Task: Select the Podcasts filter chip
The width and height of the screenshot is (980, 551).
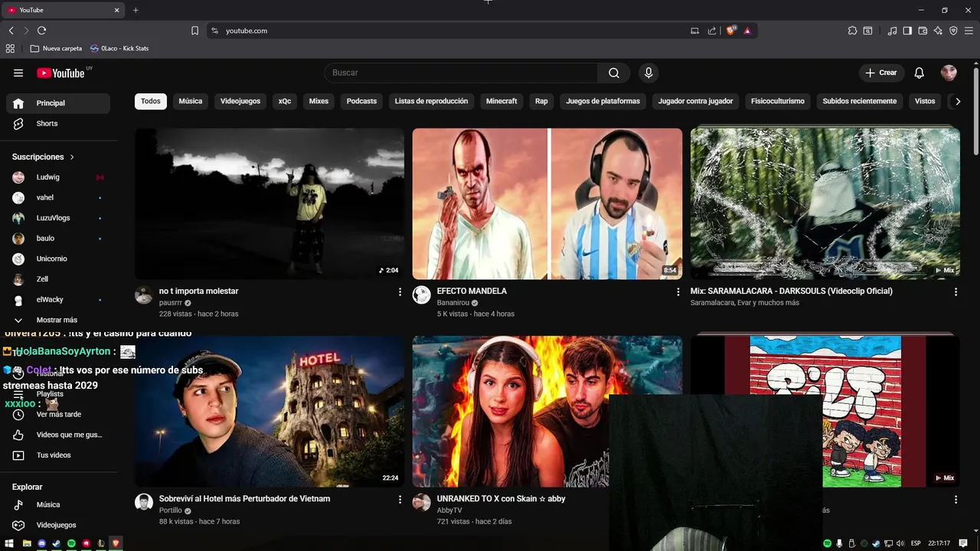Action: click(x=361, y=101)
